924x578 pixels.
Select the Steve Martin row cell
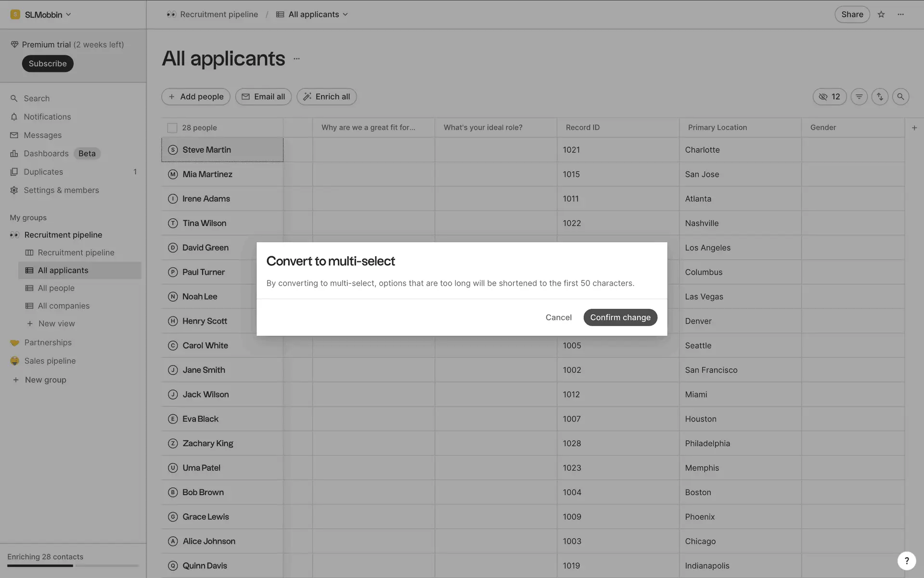point(222,150)
